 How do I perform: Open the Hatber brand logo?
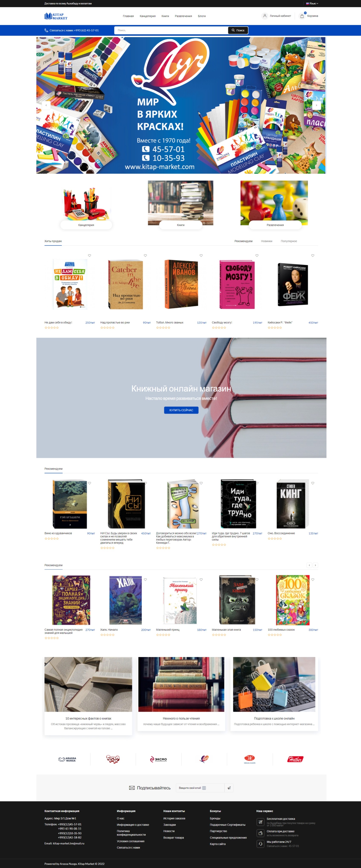295,759
